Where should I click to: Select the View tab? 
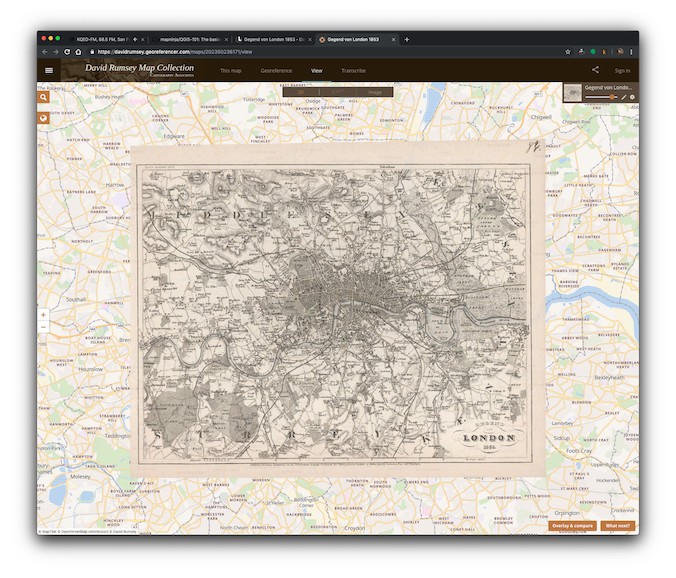pyautogui.click(x=316, y=71)
